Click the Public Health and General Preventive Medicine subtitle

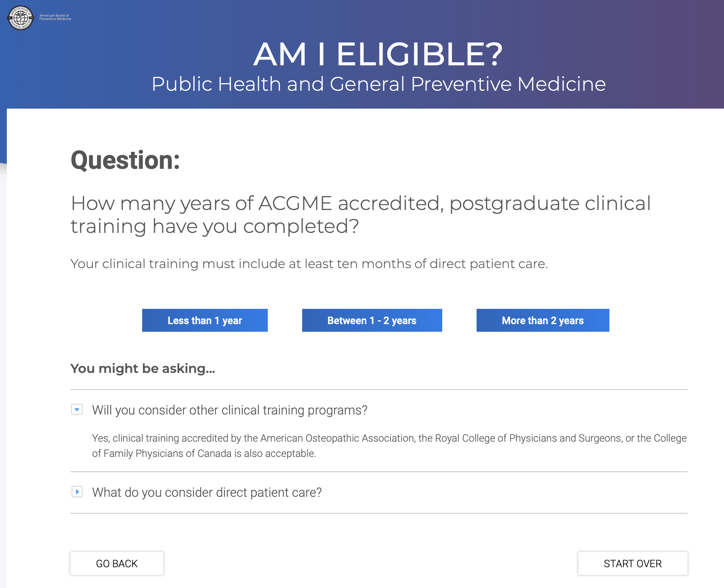tap(379, 84)
